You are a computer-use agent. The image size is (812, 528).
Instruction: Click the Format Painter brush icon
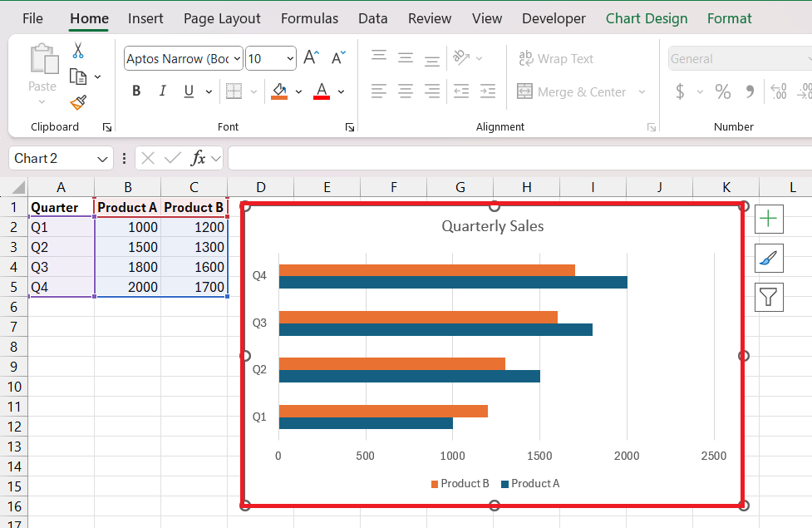click(78, 102)
